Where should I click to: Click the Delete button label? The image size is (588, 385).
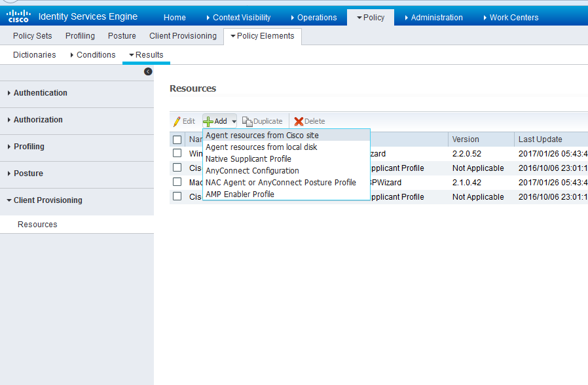(314, 122)
